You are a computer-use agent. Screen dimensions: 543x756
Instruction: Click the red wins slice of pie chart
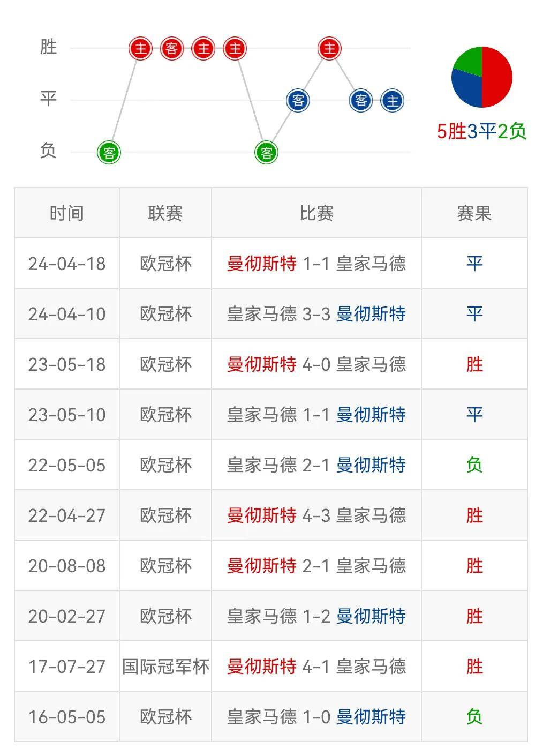[x=498, y=75]
